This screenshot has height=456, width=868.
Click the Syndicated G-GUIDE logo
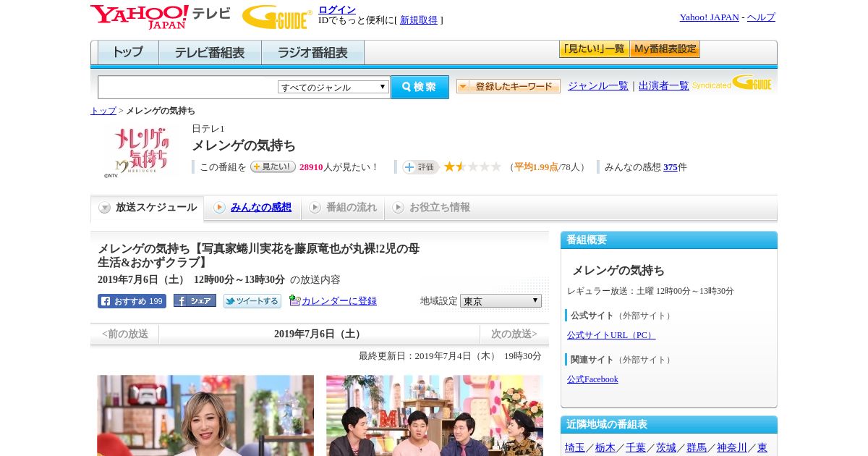[x=732, y=83]
